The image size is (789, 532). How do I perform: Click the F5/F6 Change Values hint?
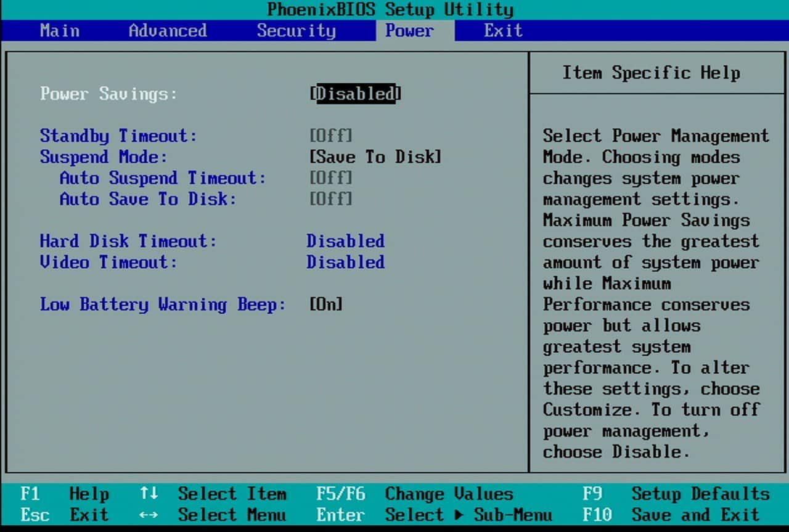click(415, 494)
